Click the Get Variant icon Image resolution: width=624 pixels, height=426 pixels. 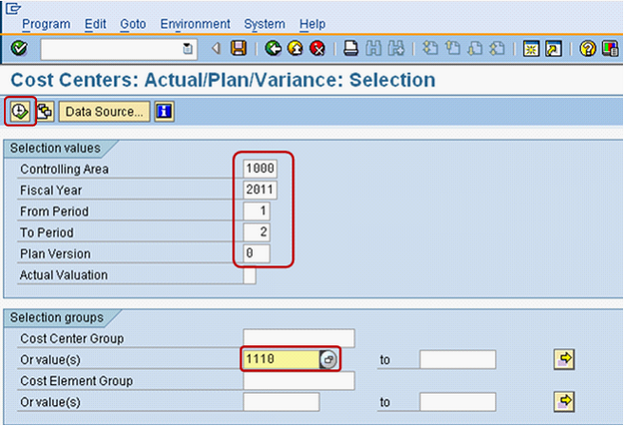(x=45, y=111)
